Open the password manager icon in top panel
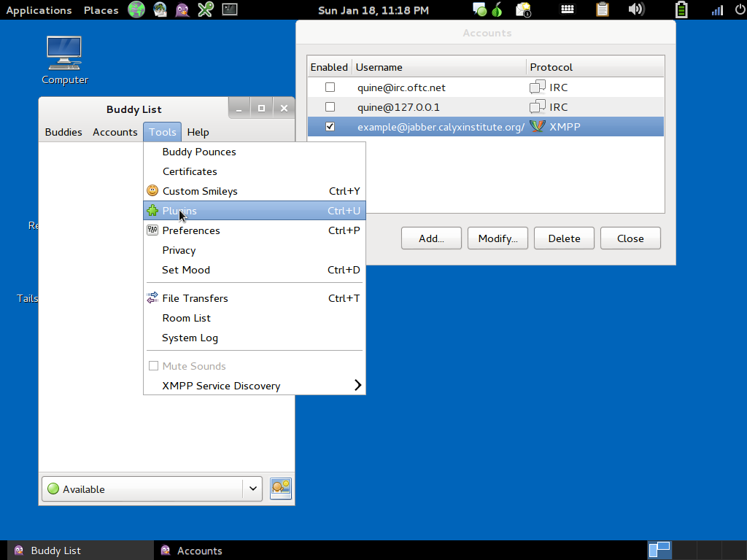This screenshot has height=560, width=747. pyautogui.click(x=205, y=9)
